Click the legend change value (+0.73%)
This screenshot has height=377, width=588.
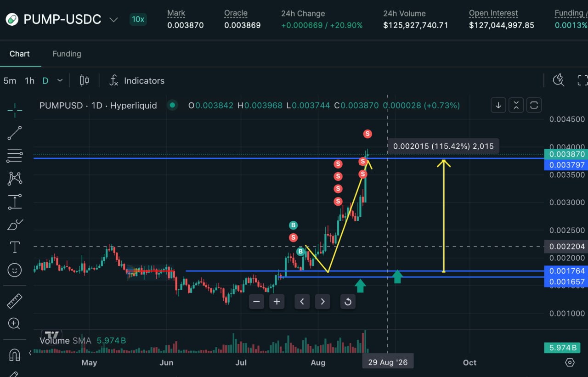tap(442, 105)
